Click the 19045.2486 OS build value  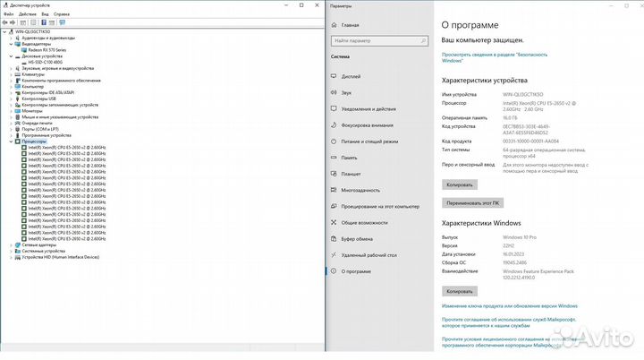click(514, 262)
